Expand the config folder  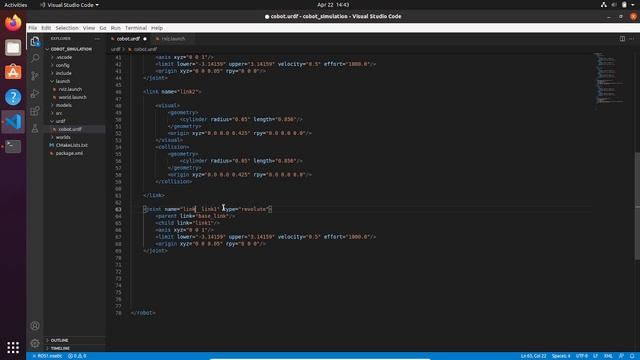[62, 65]
